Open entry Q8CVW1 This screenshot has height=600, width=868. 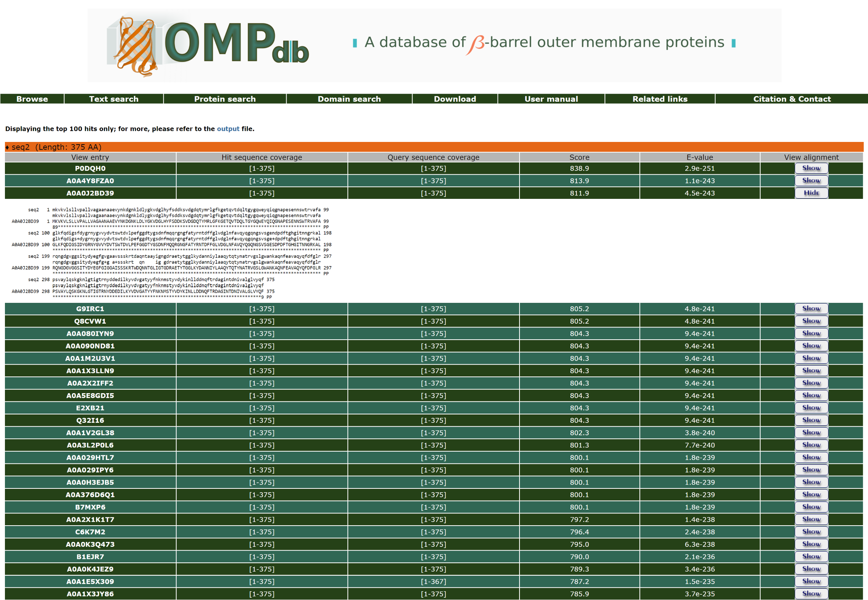pyautogui.click(x=90, y=321)
